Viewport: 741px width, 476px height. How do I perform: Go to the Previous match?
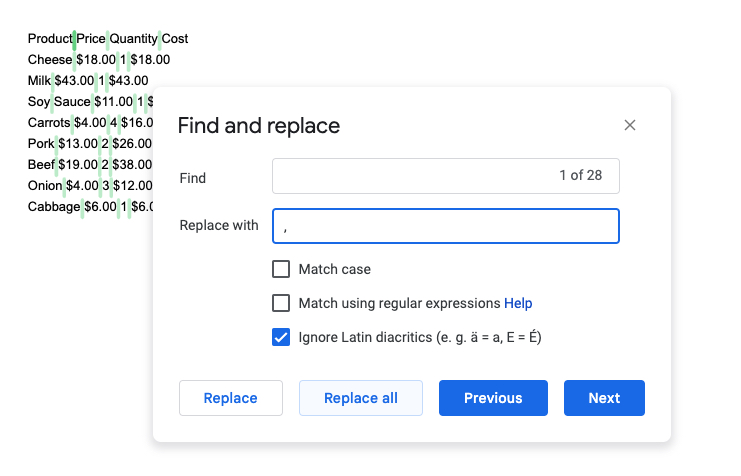[x=493, y=398]
